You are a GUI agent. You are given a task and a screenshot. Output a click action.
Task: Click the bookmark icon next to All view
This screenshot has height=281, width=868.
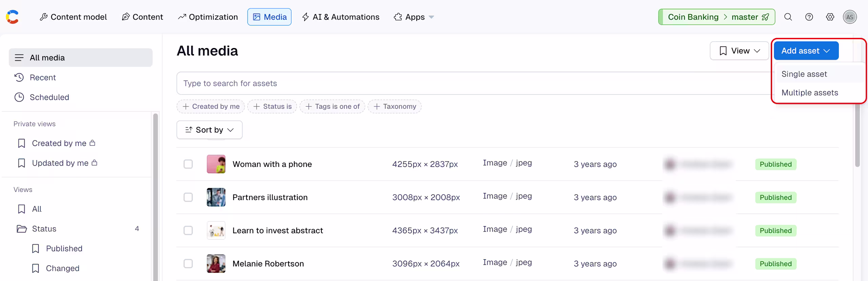(21, 209)
